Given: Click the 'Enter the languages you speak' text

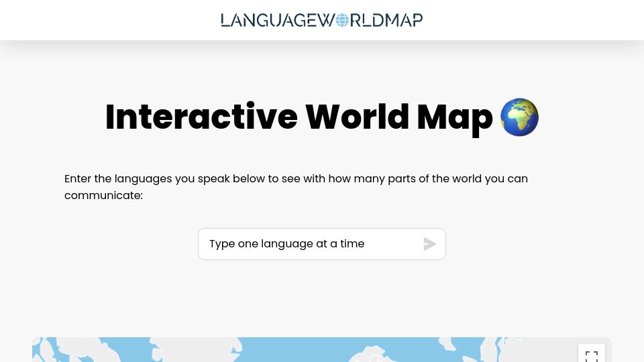Looking at the screenshot, I should (296, 187).
